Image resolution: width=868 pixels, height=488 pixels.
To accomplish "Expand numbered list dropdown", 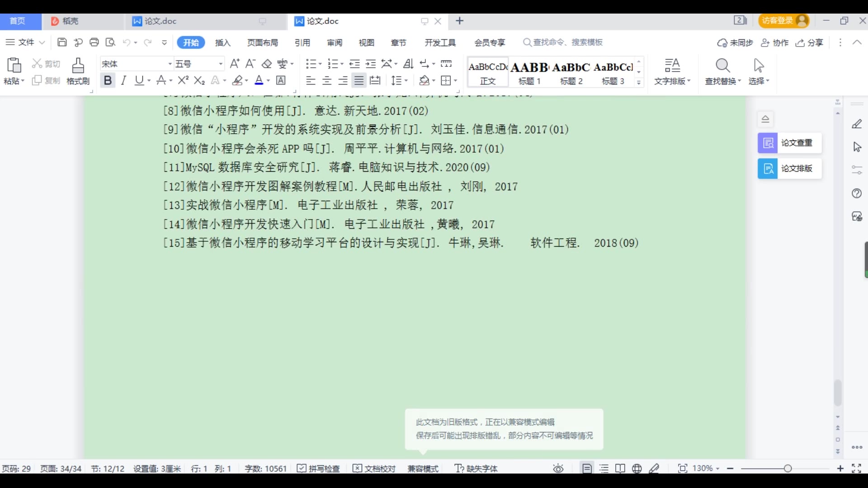I will tap(342, 64).
